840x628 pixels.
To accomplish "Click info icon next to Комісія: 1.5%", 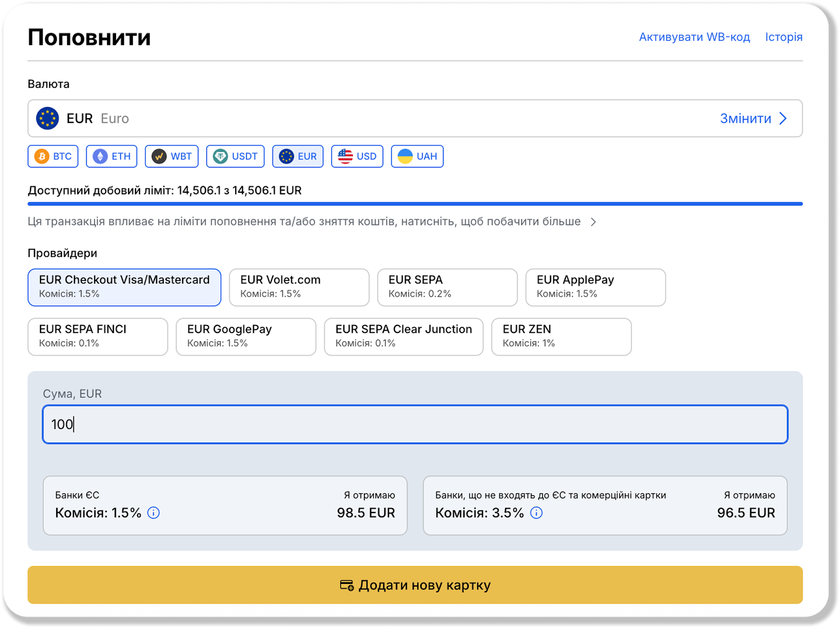I will tap(153, 513).
